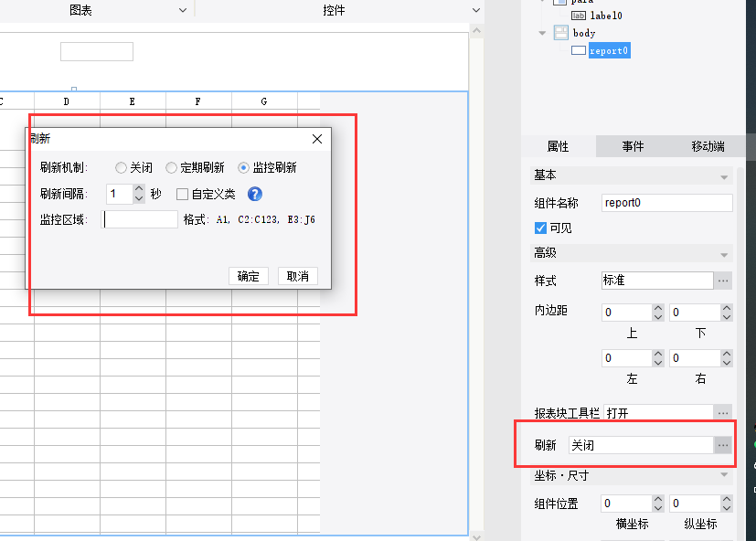756x541 pixels.
Task: Click the 上 padding input field
Action: pyautogui.click(x=627, y=313)
